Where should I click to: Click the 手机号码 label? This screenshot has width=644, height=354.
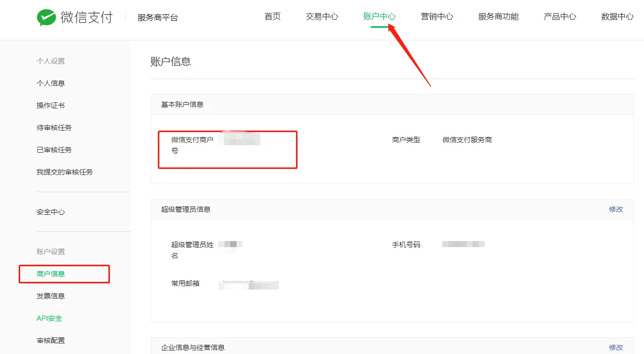point(406,245)
